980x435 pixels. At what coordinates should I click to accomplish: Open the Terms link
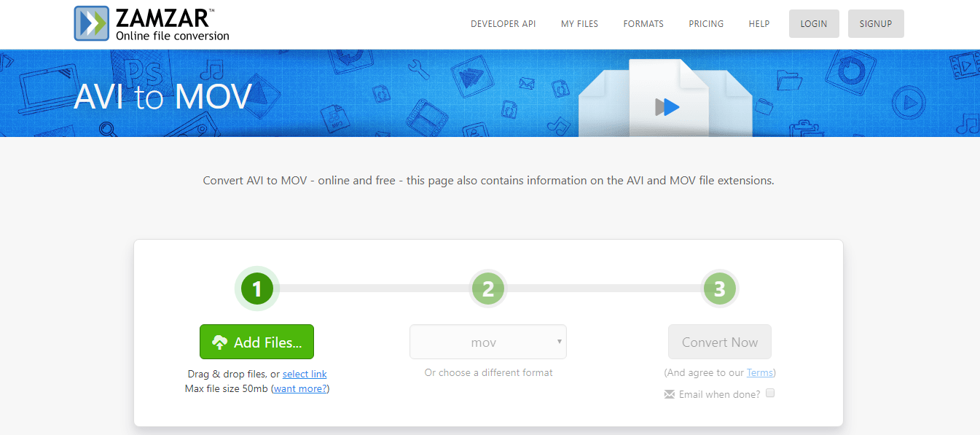759,373
